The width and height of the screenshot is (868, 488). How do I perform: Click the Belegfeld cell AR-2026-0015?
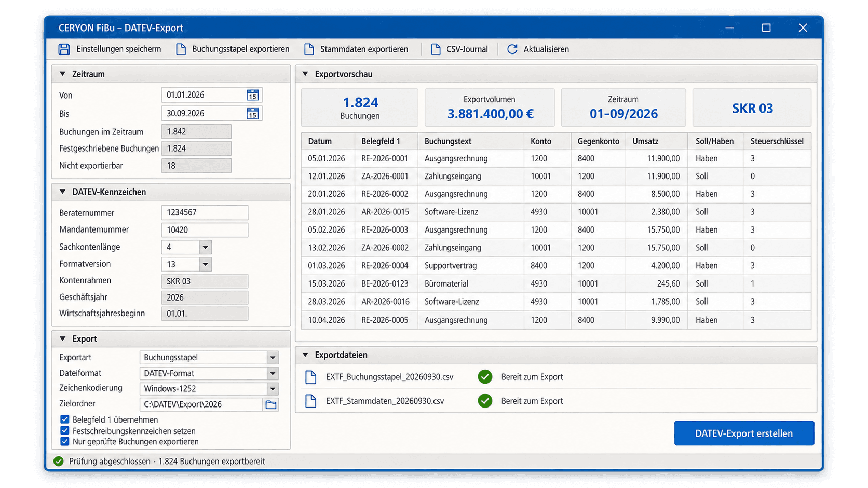(x=385, y=212)
